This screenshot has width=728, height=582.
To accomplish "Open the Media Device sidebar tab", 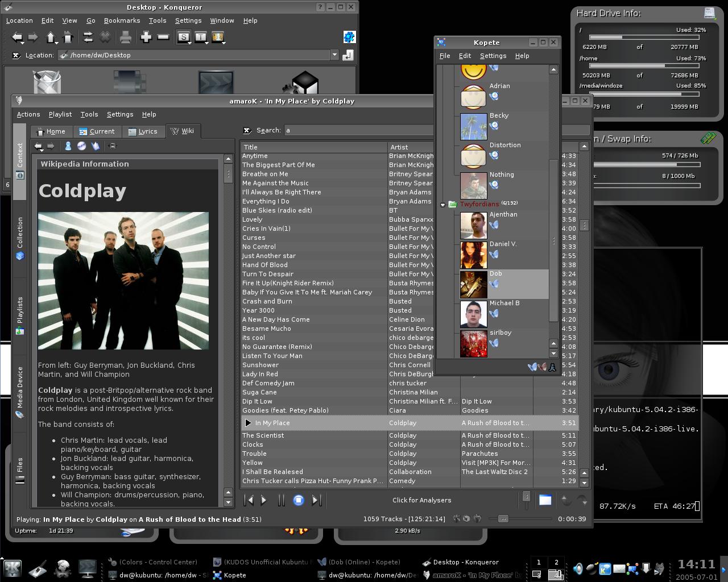I will [20, 393].
